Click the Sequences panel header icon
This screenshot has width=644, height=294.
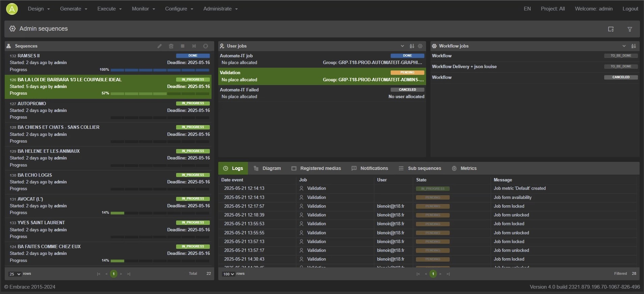click(x=9, y=46)
